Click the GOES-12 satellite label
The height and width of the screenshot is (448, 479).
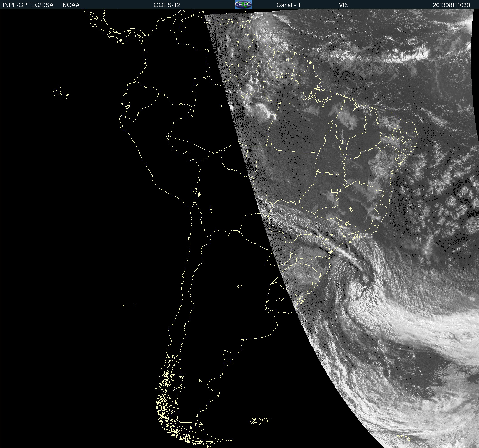[x=167, y=5]
